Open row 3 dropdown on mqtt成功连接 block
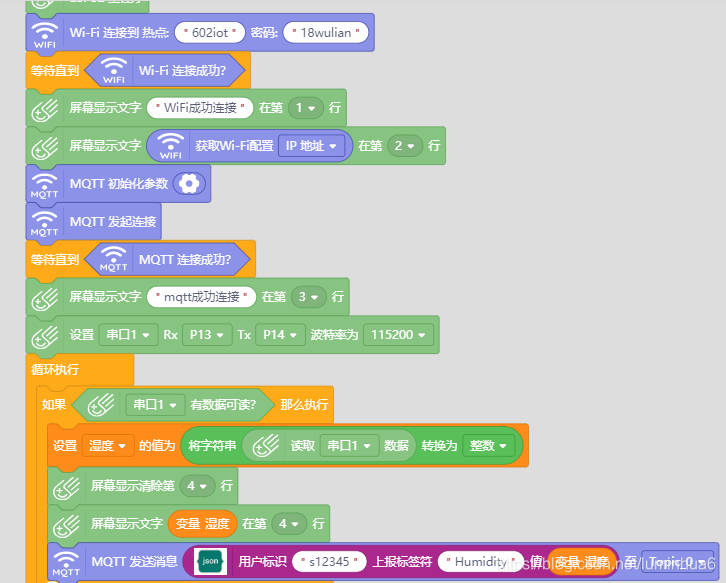 pyautogui.click(x=308, y=297)
